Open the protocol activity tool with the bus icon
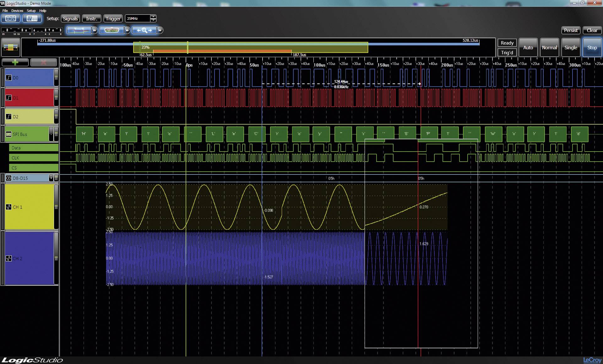The width and height of the screenshot is (603, 364). point(112,30)
